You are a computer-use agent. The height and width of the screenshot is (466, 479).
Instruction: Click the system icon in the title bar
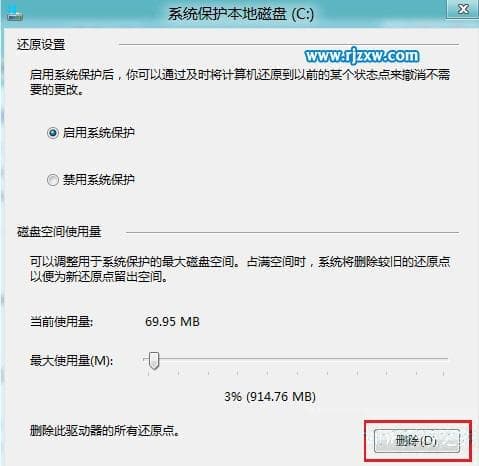pos(15,15)
